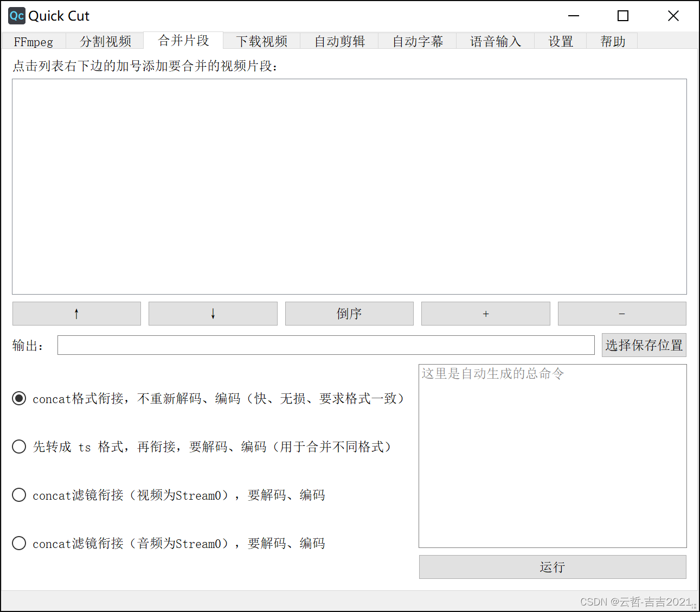The image size is (700, 612).
Task: Select concat 滤镜衔接 with audio Stream0
Action: [18, 543]
